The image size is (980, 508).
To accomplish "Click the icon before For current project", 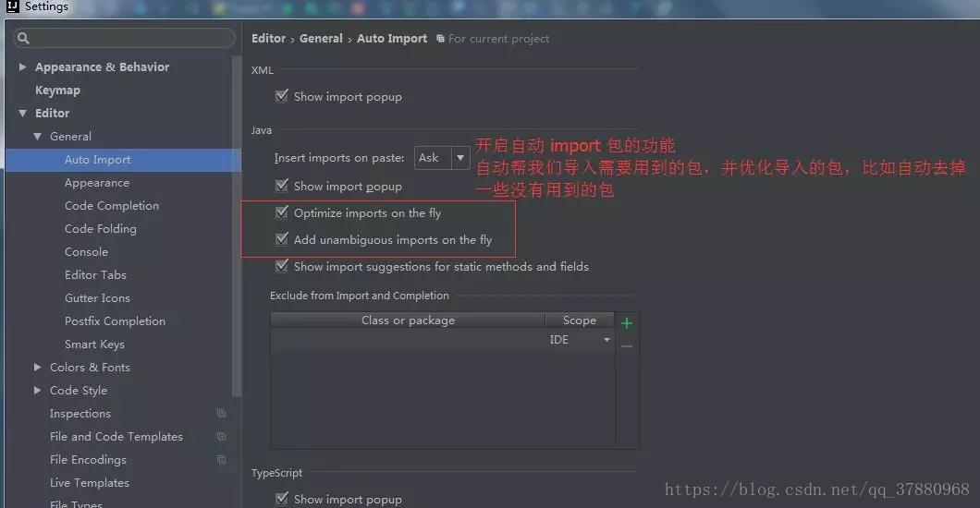I will click(441, 39).
